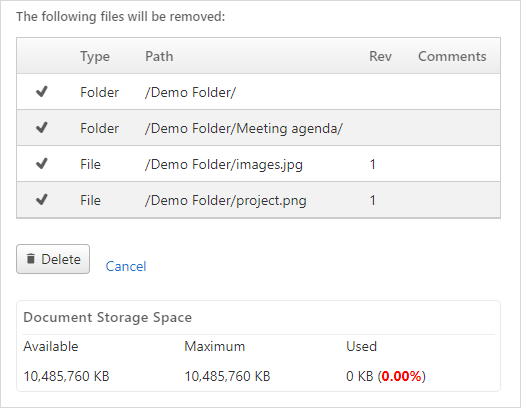Toggle checkmark for Meeting agenda folder
Viewport: 521px width, 408px height.
click(x=42, y=128)
